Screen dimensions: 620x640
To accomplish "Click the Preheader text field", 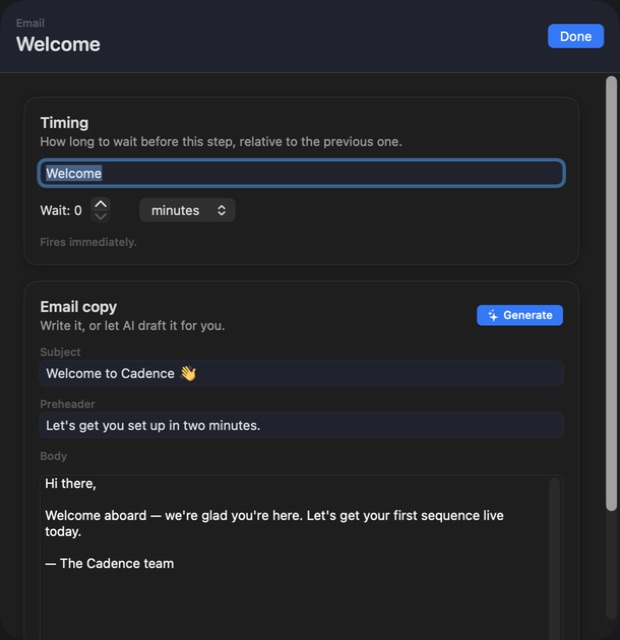I will tap(302, 425).
